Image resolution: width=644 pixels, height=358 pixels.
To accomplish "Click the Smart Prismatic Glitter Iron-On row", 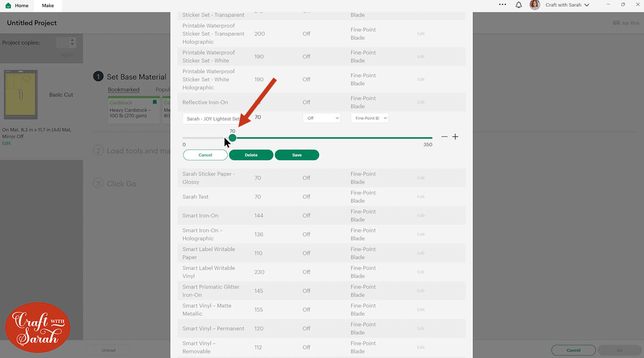I will (321, 291).
